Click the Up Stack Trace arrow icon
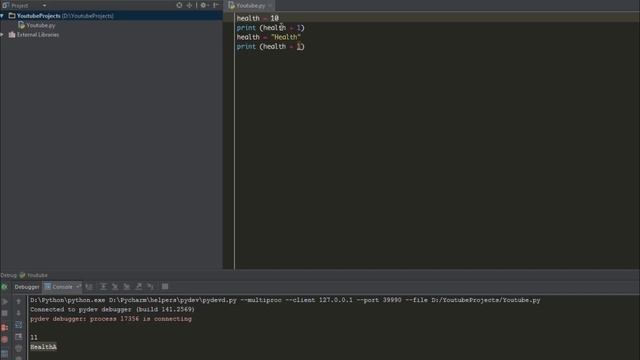Viewport: 640px width, 360px height. point(19,301)
